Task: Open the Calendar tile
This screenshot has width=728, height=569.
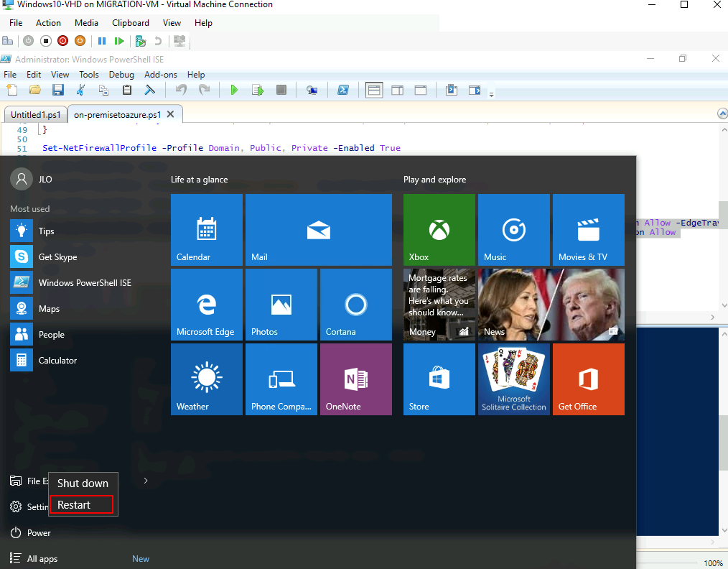Action: pyautogui.click(x=207, y=230)
